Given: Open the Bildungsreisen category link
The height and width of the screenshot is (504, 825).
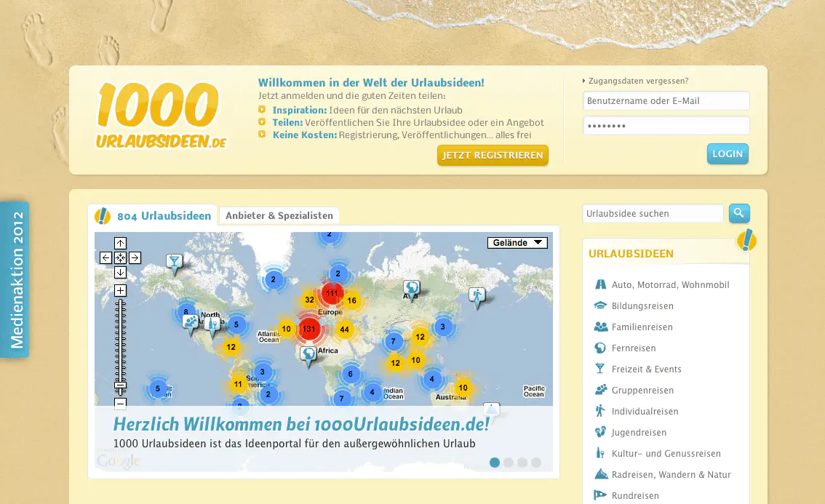Looking at the screenshot, I should [x=642, y=305].
